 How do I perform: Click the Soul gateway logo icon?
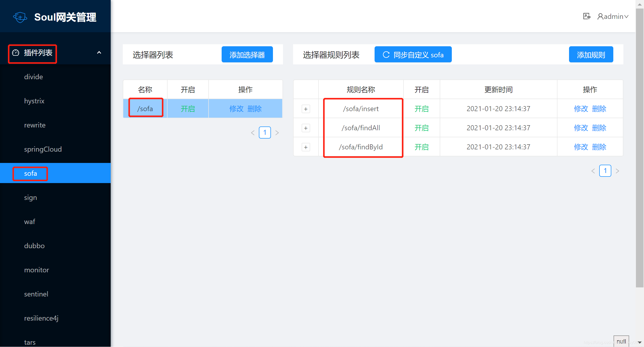[x=20, y=17]
